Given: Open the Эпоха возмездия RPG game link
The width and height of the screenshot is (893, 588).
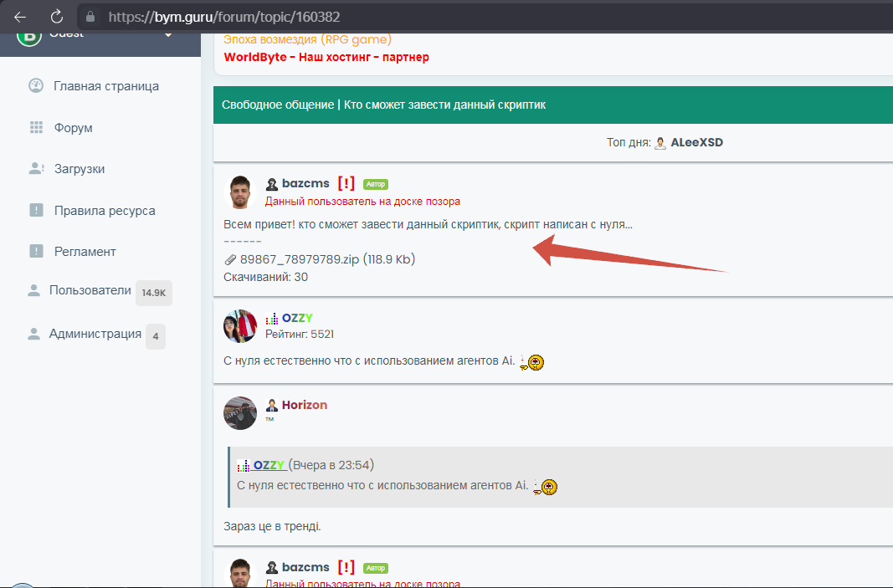Looking at the screenshot, I should (307, 39).
